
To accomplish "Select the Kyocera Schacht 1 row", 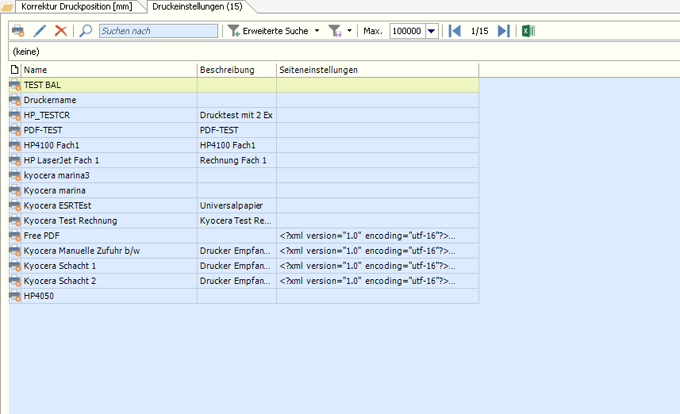I will click(244, 266).
